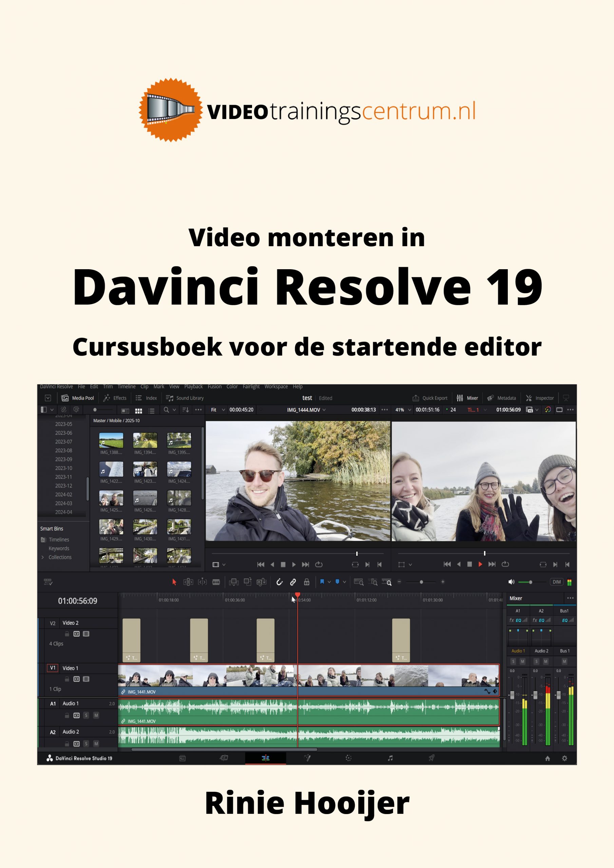The width and height of the screenshot is (614, 868).
Task: Choose the Dynamic Trim Mode tool
Action: click(x=203, y=582)
